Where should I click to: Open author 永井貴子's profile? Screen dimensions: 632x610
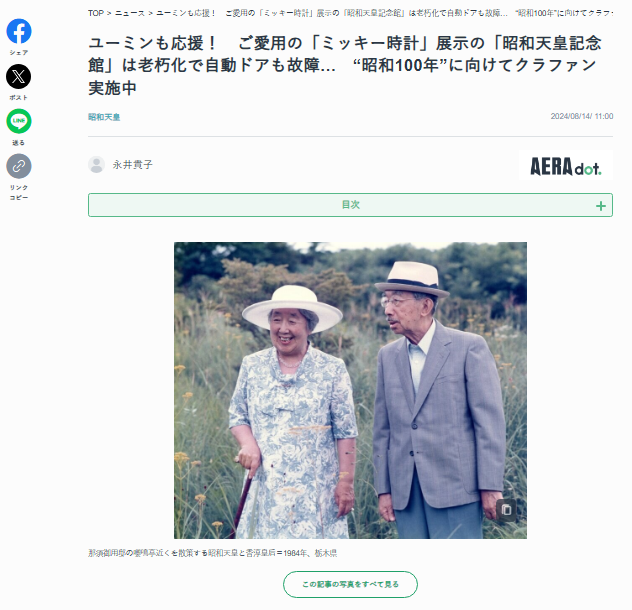coord(133,164)
